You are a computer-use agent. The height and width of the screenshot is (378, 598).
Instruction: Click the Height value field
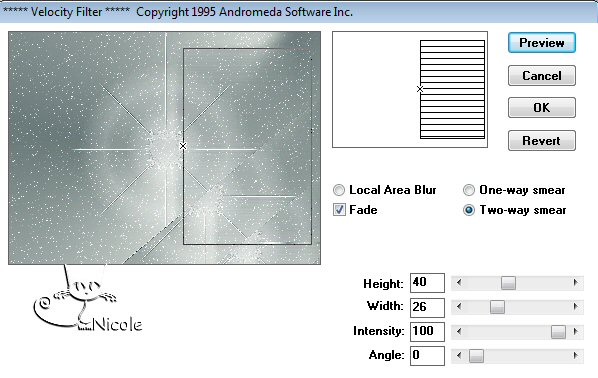coord(427,283)
